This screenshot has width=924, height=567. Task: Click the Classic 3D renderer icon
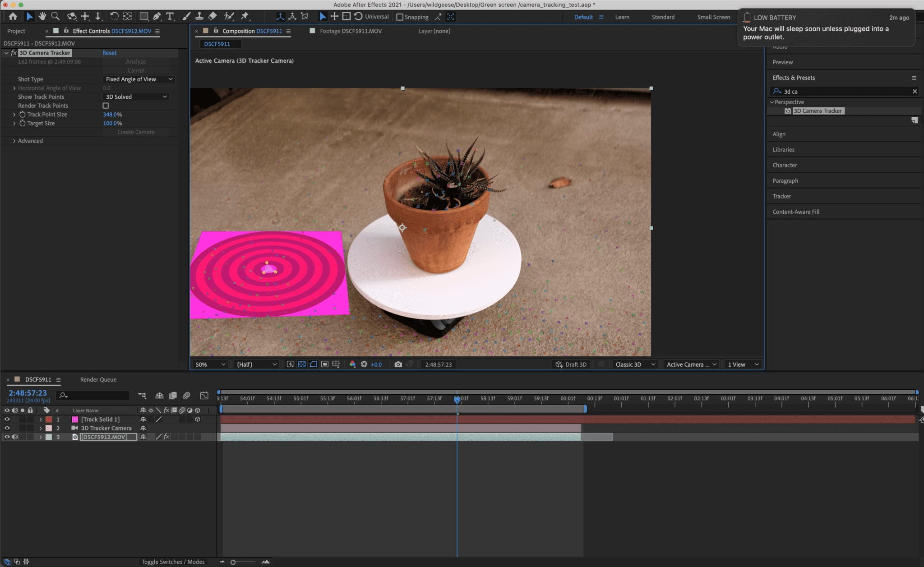603,364
